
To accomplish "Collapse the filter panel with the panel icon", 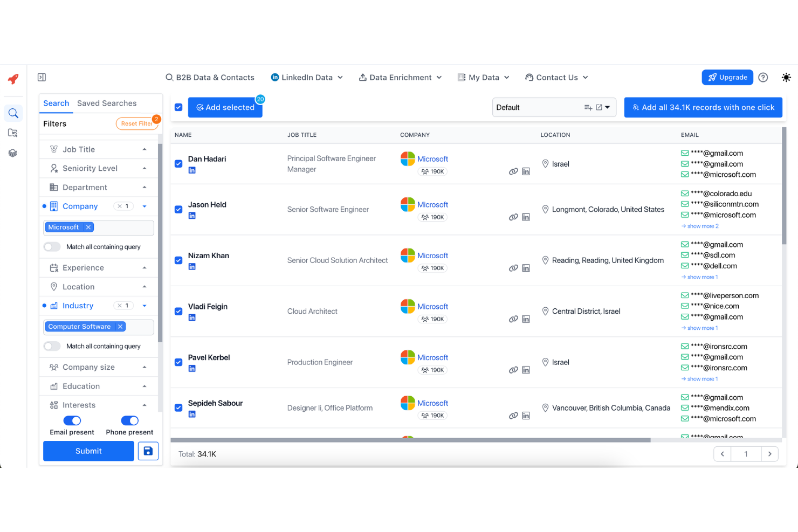I will (x=42, y=77).
